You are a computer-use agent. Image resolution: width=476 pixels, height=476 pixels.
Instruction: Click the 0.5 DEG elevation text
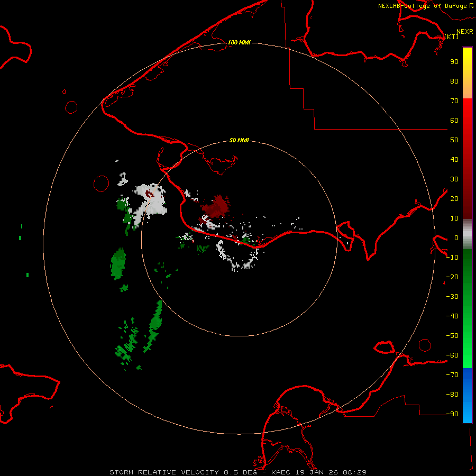(x=240, y=472)
